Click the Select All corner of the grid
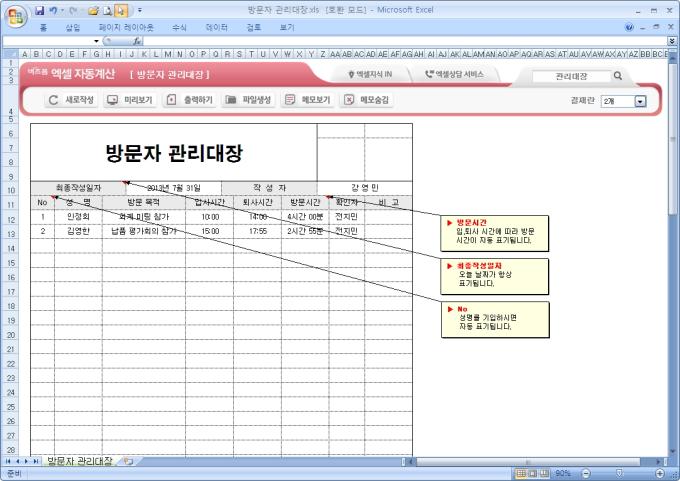This screenshot has width=680, height=481. [10, 54]
